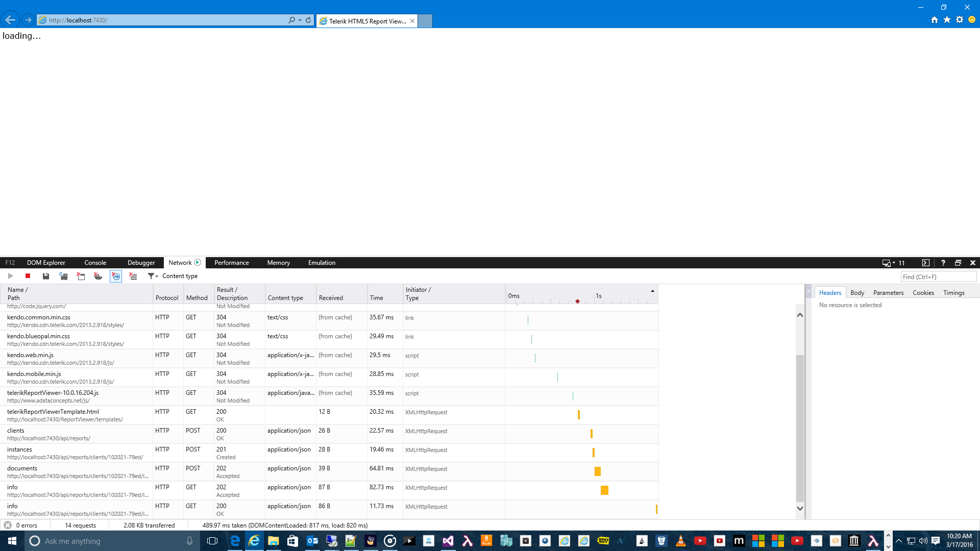
Task: Open the F12 tools help icon
Action: coord(943,263)
